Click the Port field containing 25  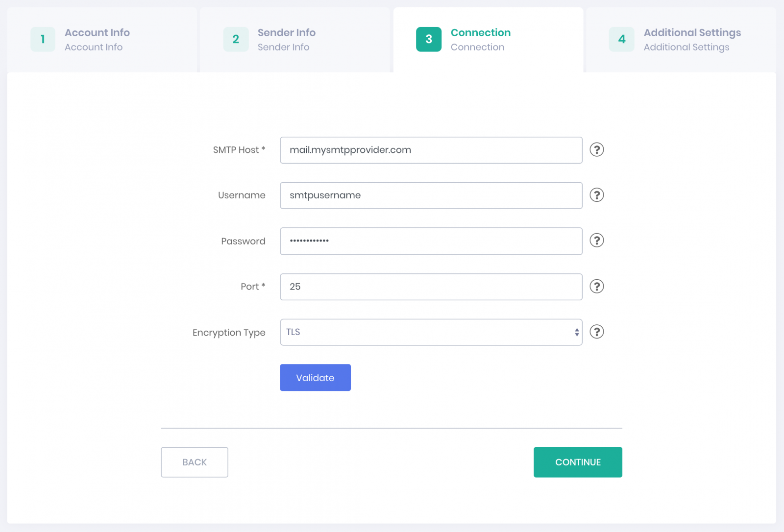click(x=431, y=287)
